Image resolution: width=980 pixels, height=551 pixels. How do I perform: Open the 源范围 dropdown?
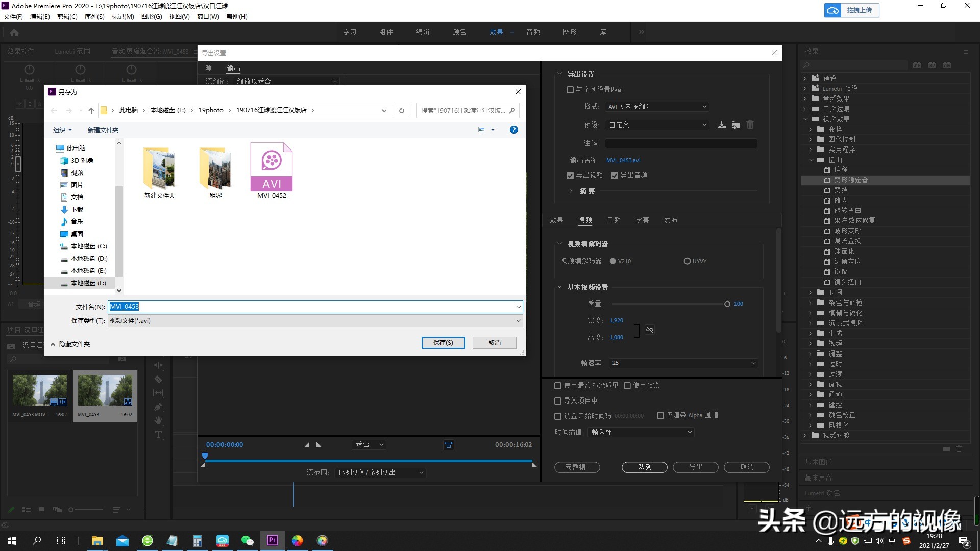click(380, 473)
